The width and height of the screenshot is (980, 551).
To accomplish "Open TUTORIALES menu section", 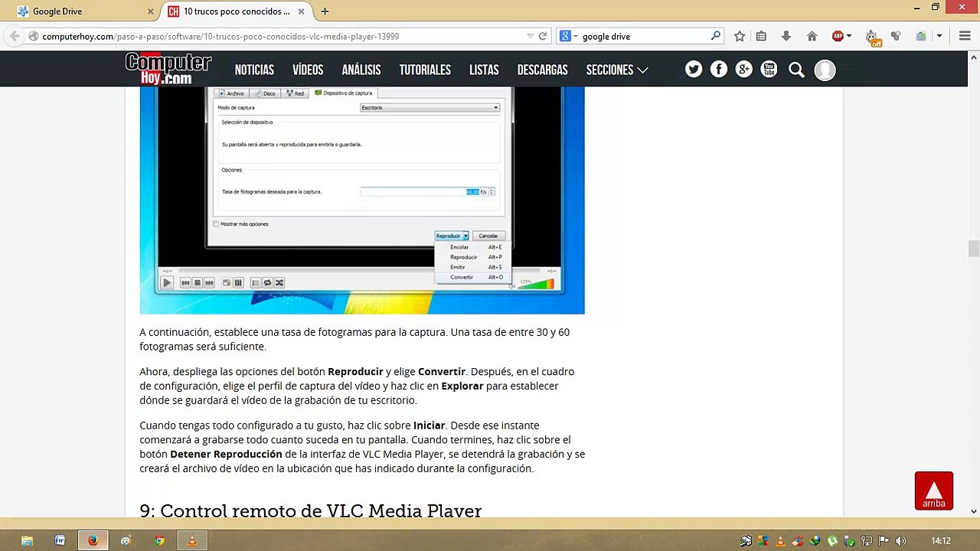I will pyautogui.click(x=425, y=70).
